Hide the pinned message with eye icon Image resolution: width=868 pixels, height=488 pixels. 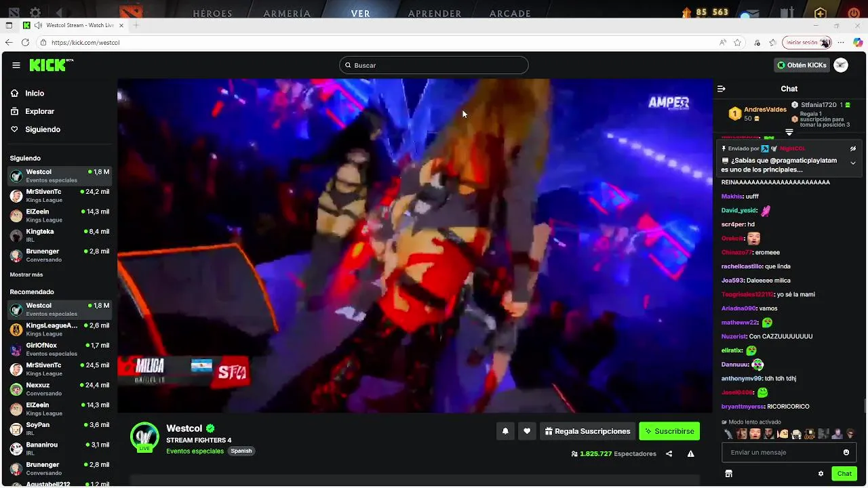(x=853, y=148)
